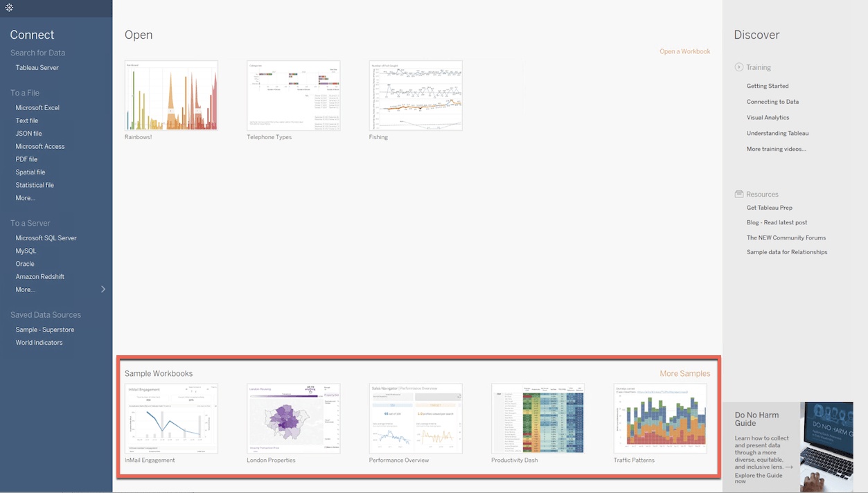Viewport: 868px width, 493px height.
Task: Open Sample data for Relationships link
Action: click(787, 253)
